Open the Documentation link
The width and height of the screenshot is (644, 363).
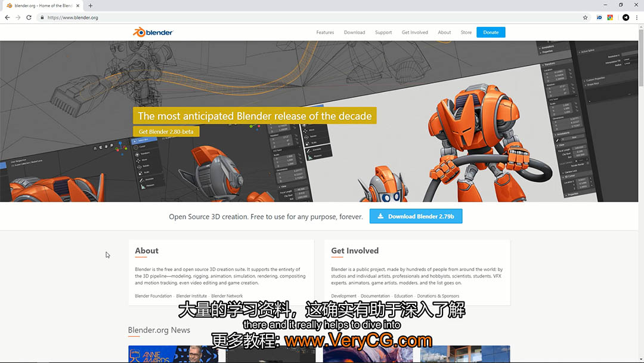375,296
